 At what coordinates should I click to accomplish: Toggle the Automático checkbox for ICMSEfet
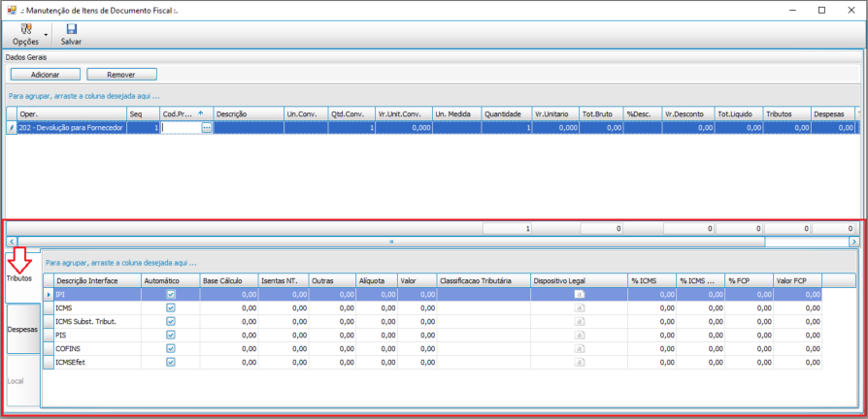pos(171,362)
